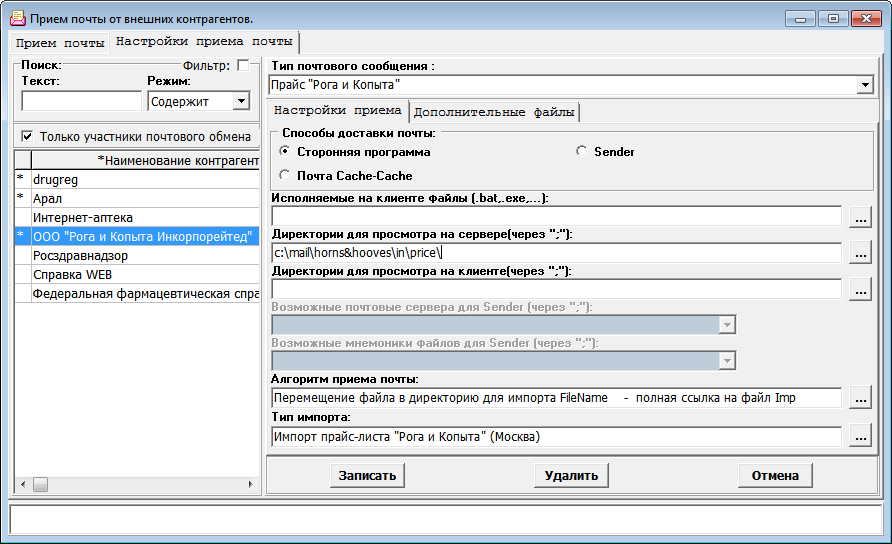This screenshot has height=544, width=892.
Task: Click the Удалить button
Action: (571, 475)
